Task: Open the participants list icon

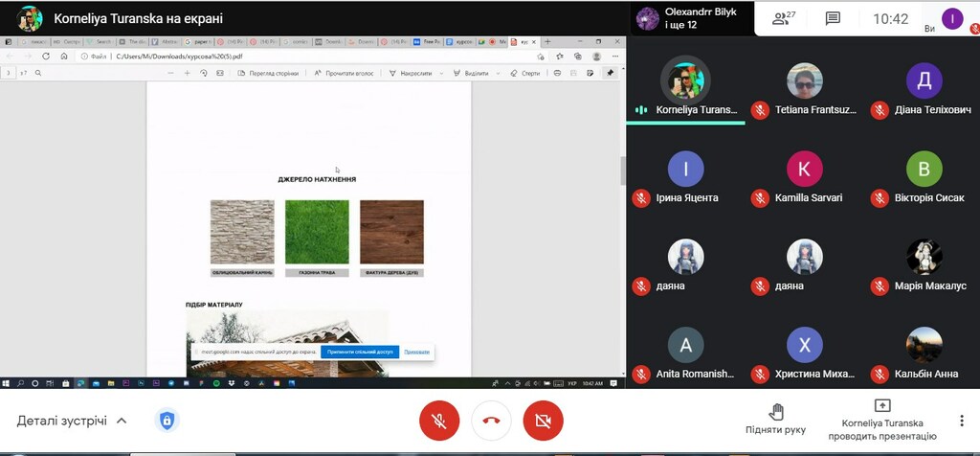Action: (785, 18)
